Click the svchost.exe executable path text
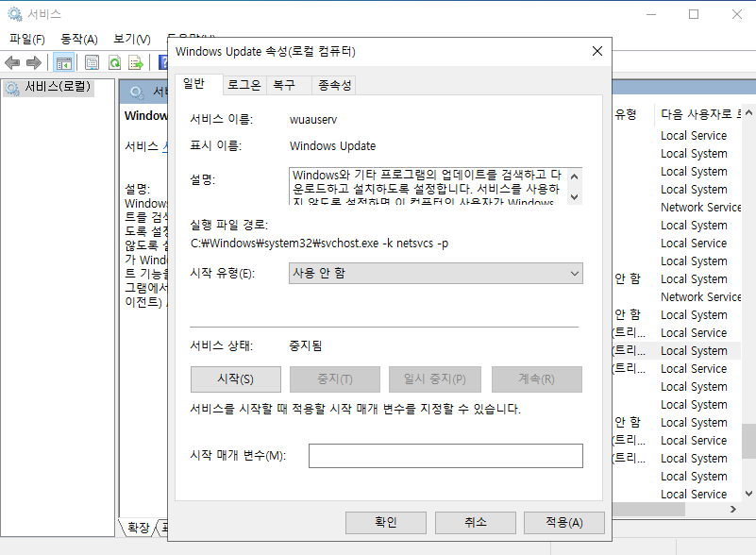756x555 pixels. (319, 244)
